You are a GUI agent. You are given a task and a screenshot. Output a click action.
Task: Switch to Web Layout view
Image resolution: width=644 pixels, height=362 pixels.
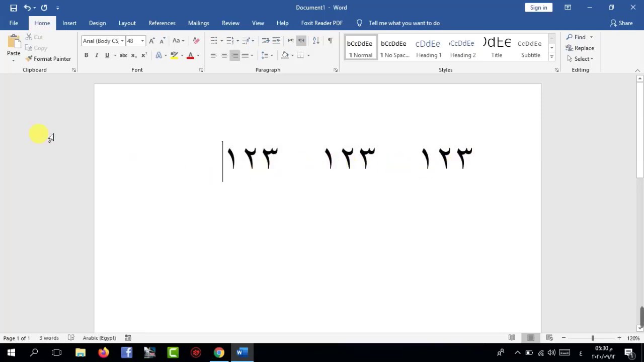[549, 338]
